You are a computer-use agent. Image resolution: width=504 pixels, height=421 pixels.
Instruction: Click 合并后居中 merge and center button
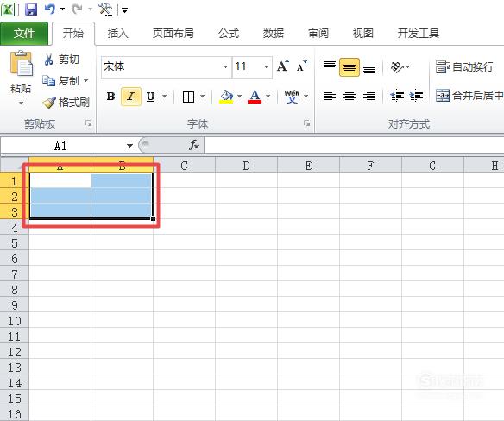click(x=469, y=96)
